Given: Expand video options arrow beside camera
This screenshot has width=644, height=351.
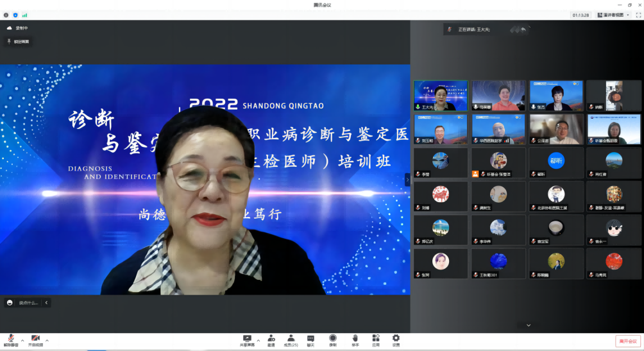Looking at the screenshot, I should pos(47,339).
